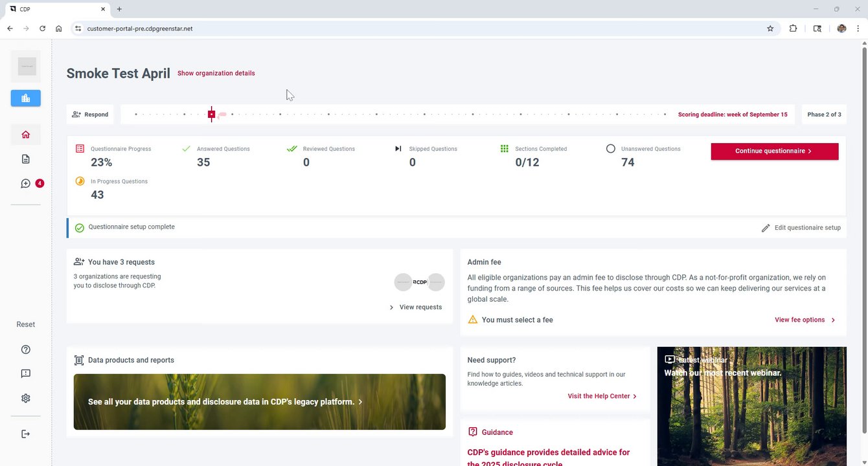Screen dimensions: 868x466
Task: Click the 74 unanswered questions value
Action: tap(628, 162)
